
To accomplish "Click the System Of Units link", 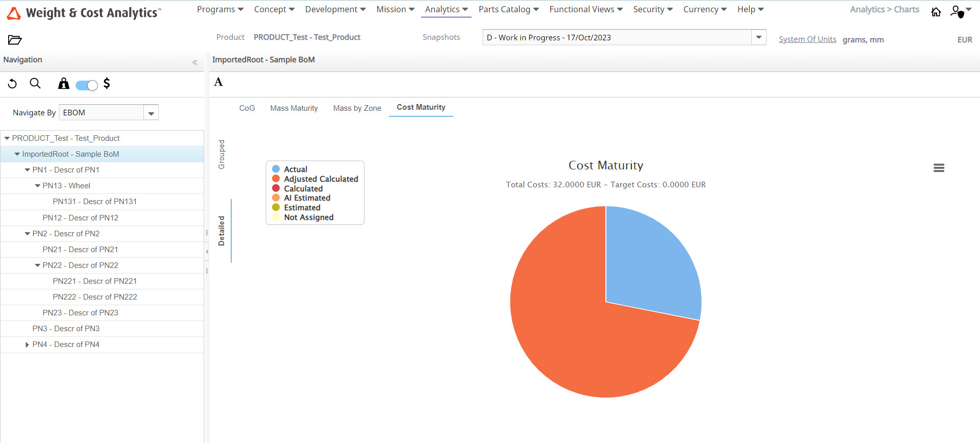I will 807,39.
